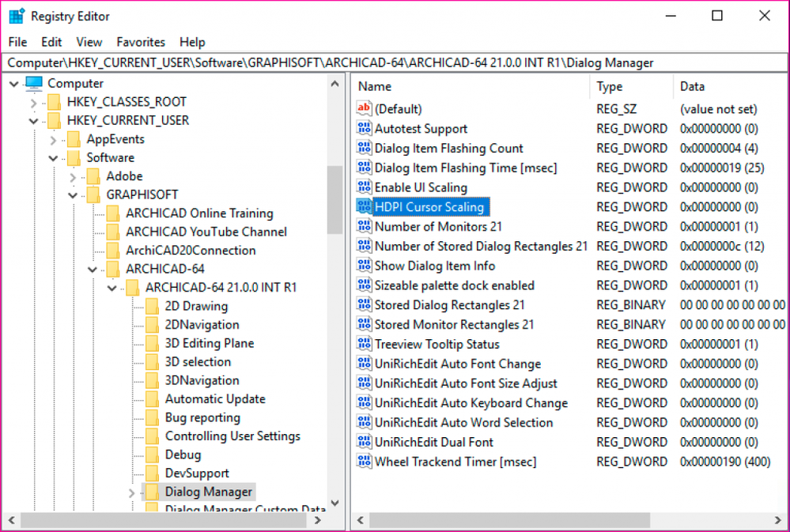
Task: Click the registry path address bar
Action: pyautogui.click(x=395, y=63)
